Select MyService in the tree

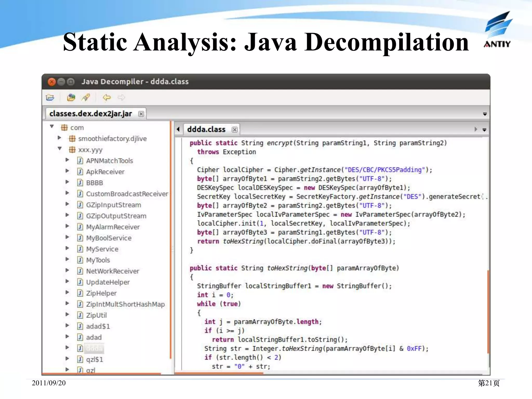[x=102, y=249]
